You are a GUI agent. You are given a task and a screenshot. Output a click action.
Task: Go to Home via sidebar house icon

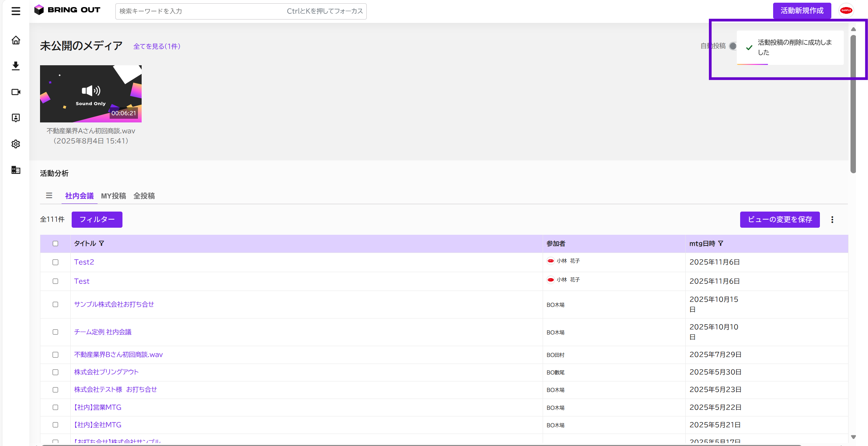[15, 40]
